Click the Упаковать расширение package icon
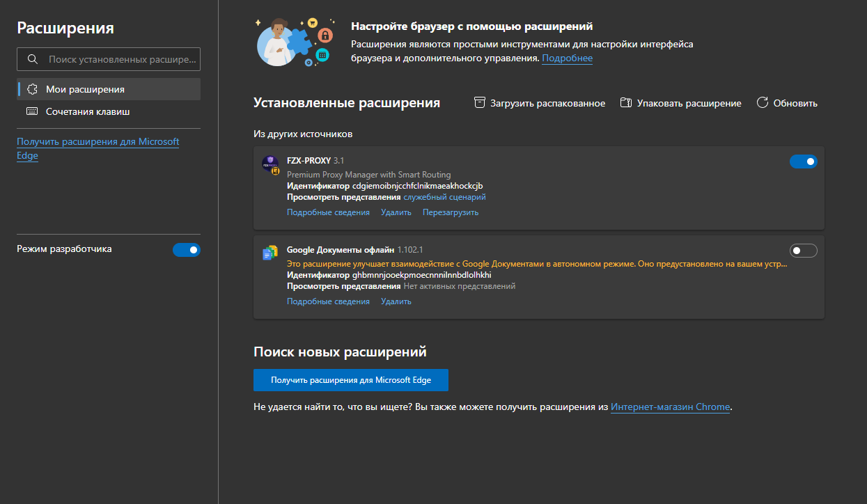Image resolution: width=867 pixels, height=504 pixels. point(626,103)
